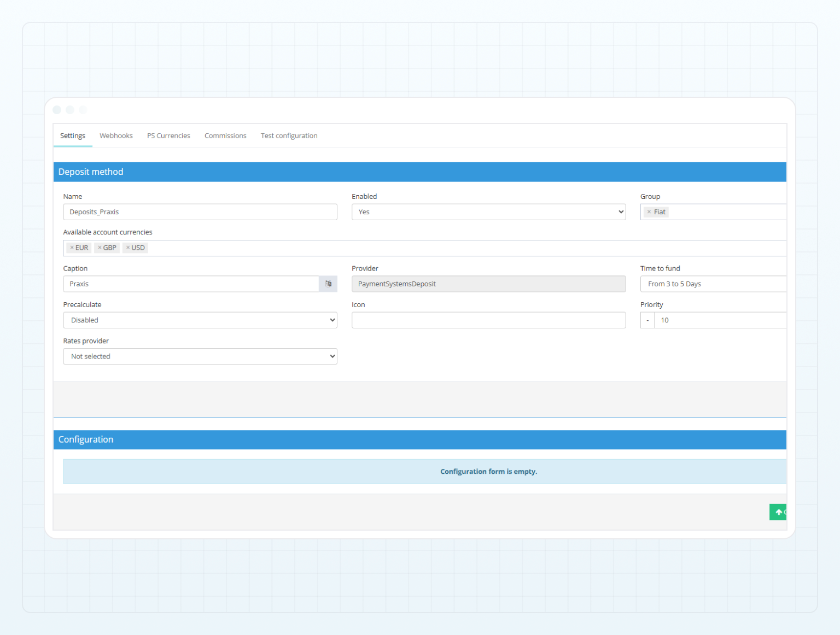Remove the Fiat tag from Group
The width and height of the screenshot is (840, 635).
pos(649,212)
